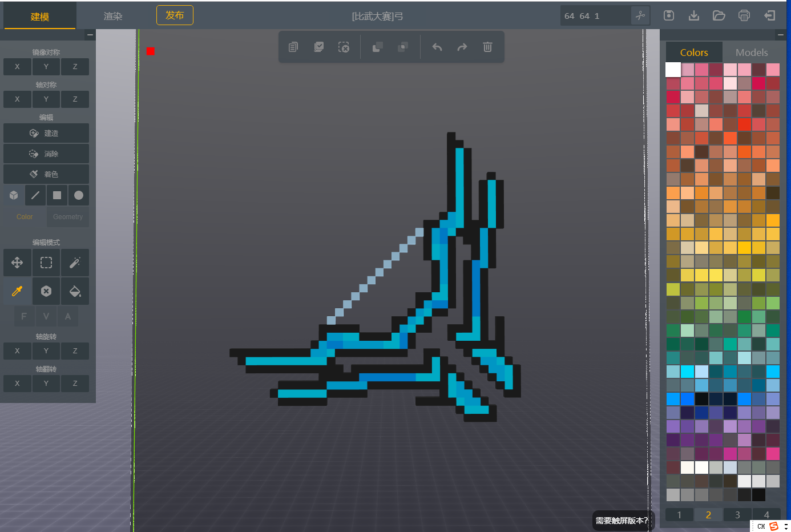Toggle the A mode button
The width and height of the screenshot is (791, 532).
point(68,316)
